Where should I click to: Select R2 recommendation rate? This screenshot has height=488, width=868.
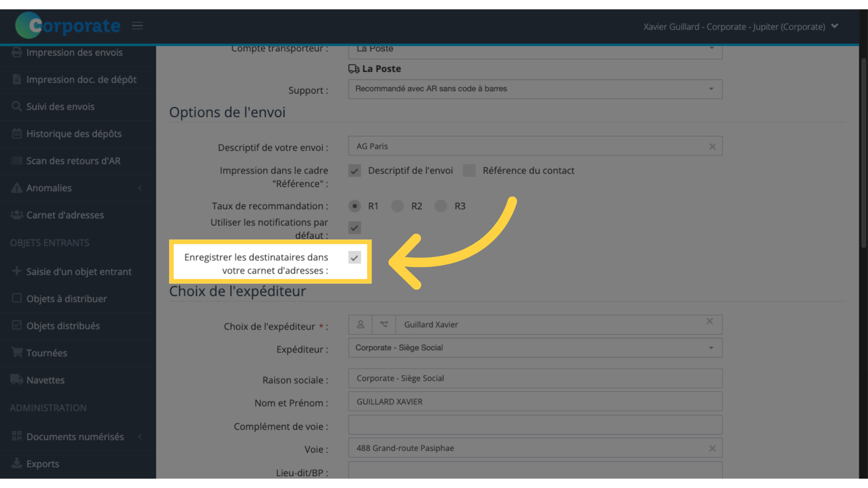pos(397,206)
